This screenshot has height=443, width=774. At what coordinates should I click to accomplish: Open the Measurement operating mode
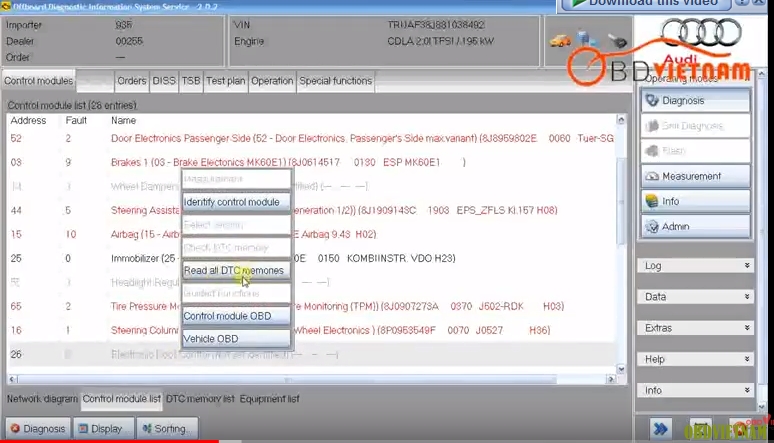(696, 176)
